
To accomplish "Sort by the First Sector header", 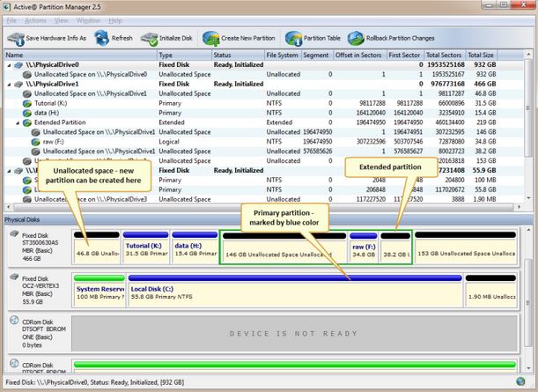I will click(x=404, y=55).
